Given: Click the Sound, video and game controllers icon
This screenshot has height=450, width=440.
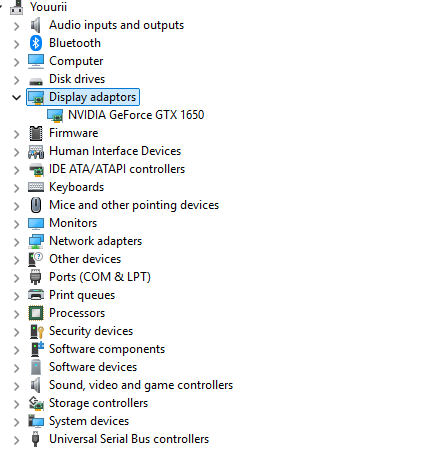Looking at the screenshot, I should tap(36, 385).
